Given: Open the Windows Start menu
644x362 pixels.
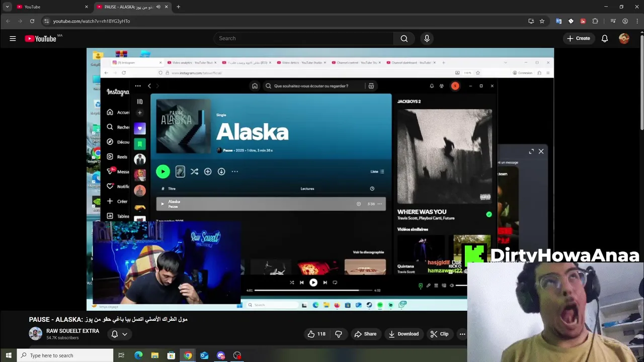Looking at the screenshot, I should 9,355.
